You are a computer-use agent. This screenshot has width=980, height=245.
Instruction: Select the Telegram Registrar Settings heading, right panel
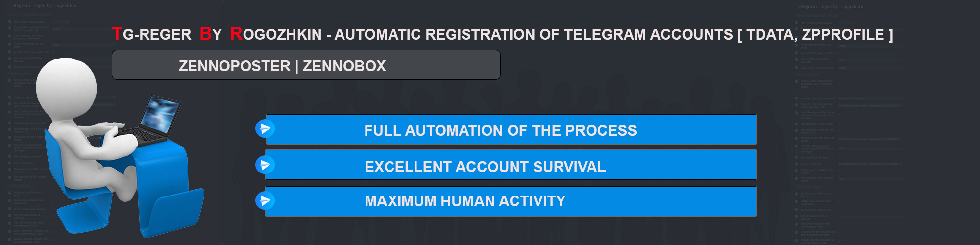[x=817, y=15]
